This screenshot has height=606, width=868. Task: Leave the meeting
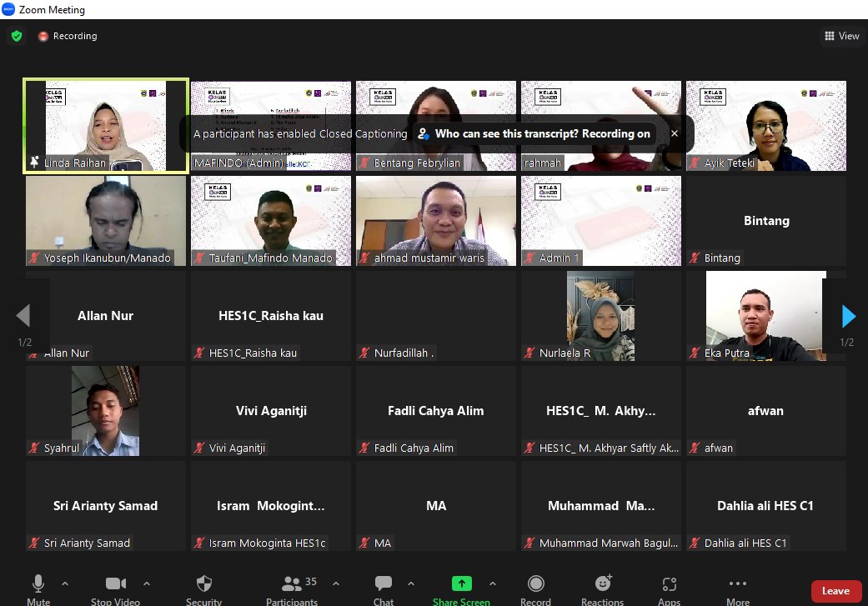coord(835,591)
